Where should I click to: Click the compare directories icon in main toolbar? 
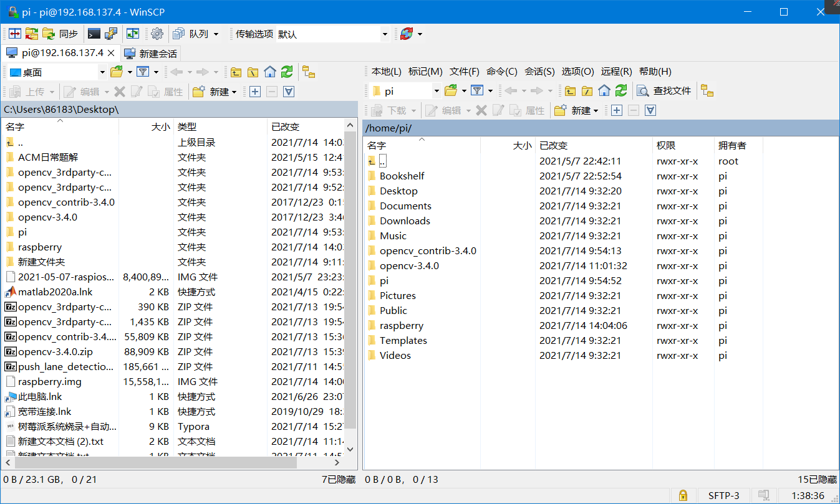[x=15, y=34]
